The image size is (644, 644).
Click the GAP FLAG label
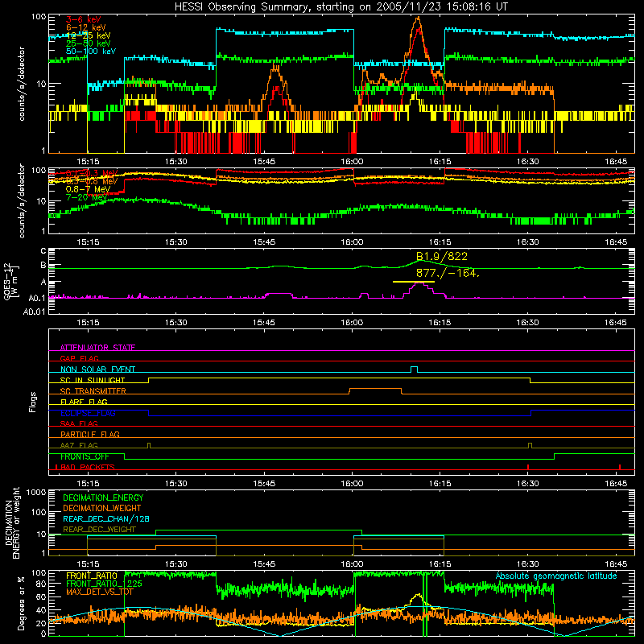click(80, 358)
